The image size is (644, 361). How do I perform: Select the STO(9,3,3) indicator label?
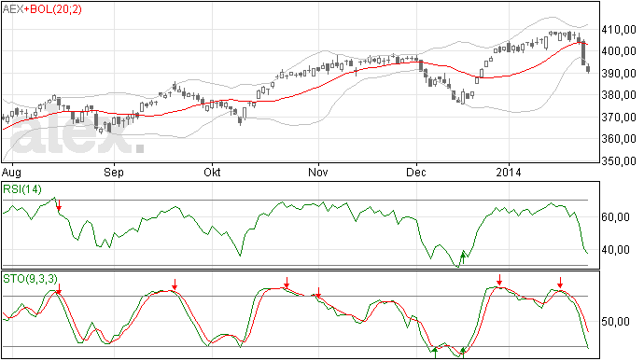(30, 279)
